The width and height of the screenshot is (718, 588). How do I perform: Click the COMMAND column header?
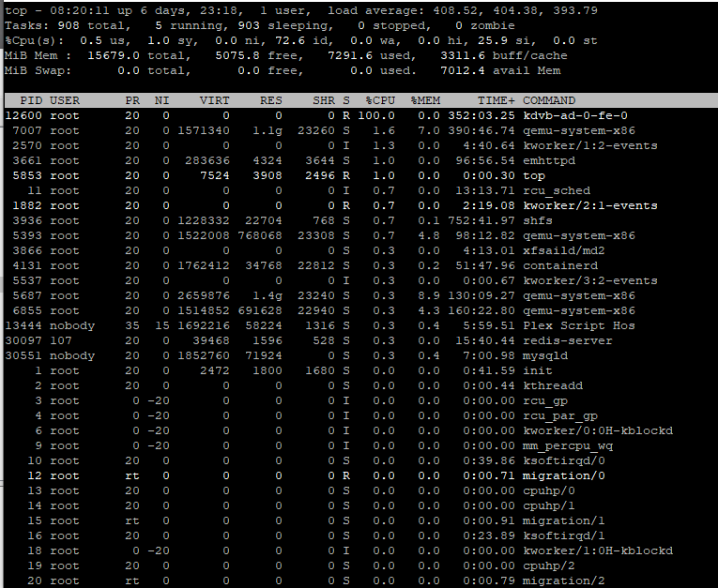click(x=549, y=100)
